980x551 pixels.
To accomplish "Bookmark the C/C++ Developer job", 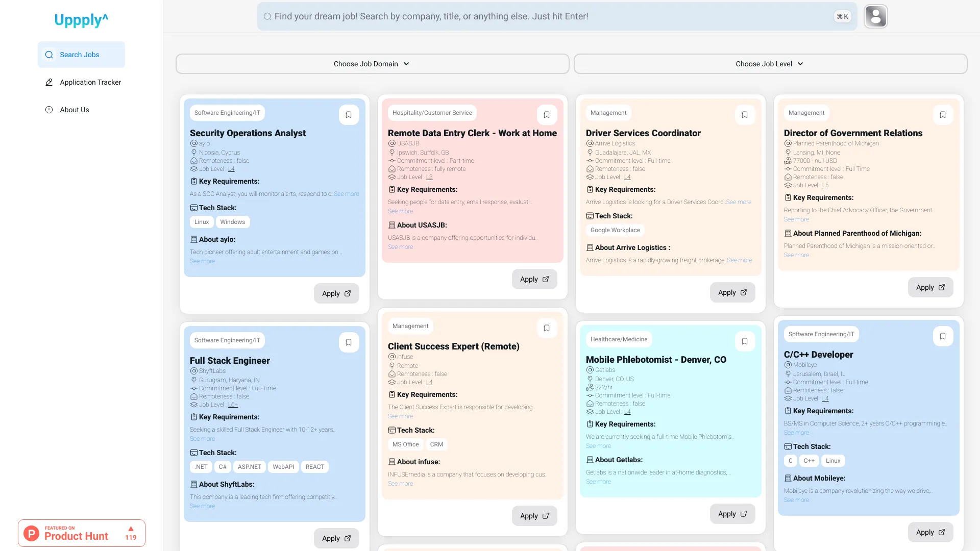I will click(x=943, y=336).
